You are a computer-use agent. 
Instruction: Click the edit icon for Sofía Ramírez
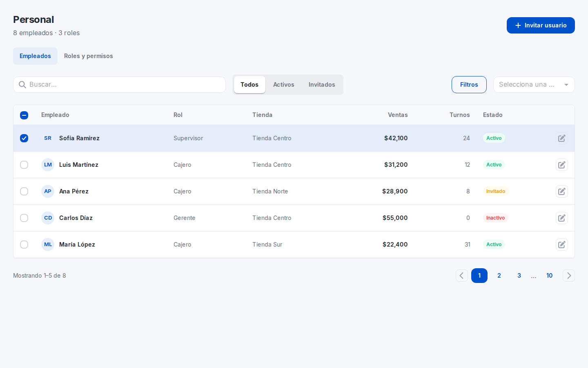point(562,138)
